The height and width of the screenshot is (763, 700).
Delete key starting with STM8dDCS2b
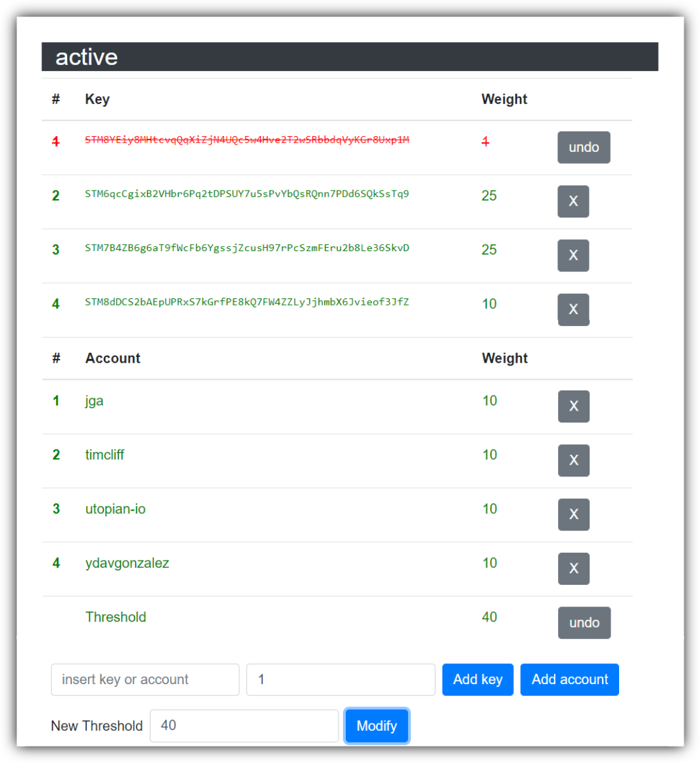pos(573,309)
